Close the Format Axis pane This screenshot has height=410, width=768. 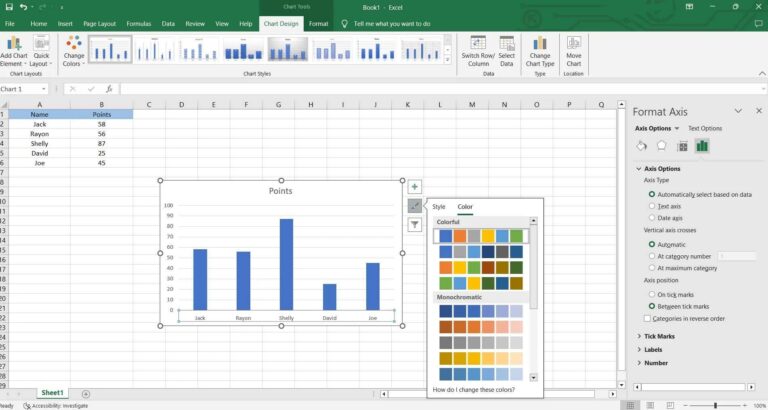point(759,111)
